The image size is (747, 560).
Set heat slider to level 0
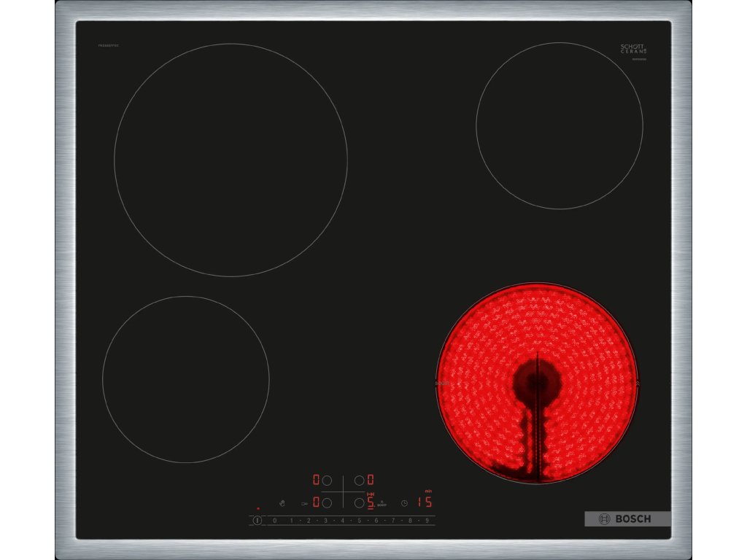click(x=275, y=521)
